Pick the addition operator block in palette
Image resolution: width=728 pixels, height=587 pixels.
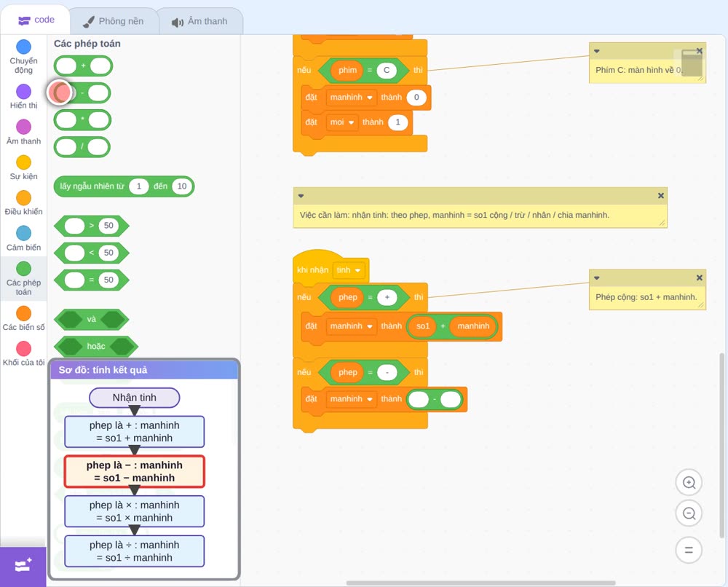tap(83, 66)
